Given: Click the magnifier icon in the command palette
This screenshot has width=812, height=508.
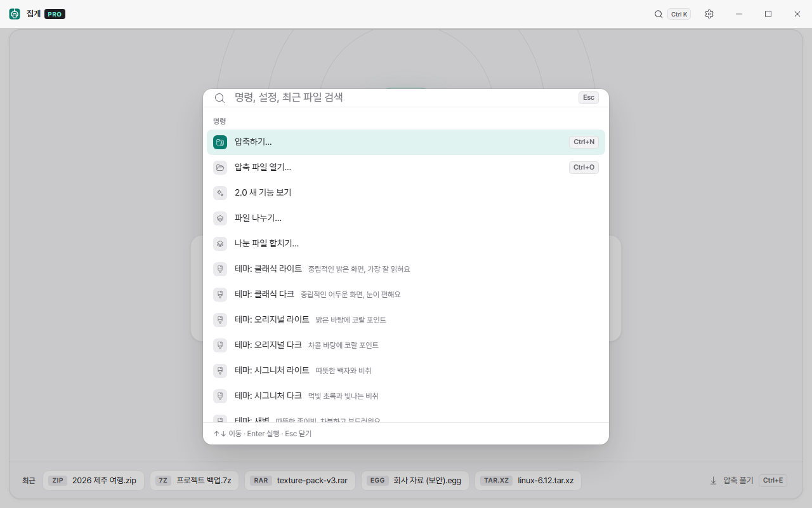Looking at the screenshot, I should click(219, 98).
